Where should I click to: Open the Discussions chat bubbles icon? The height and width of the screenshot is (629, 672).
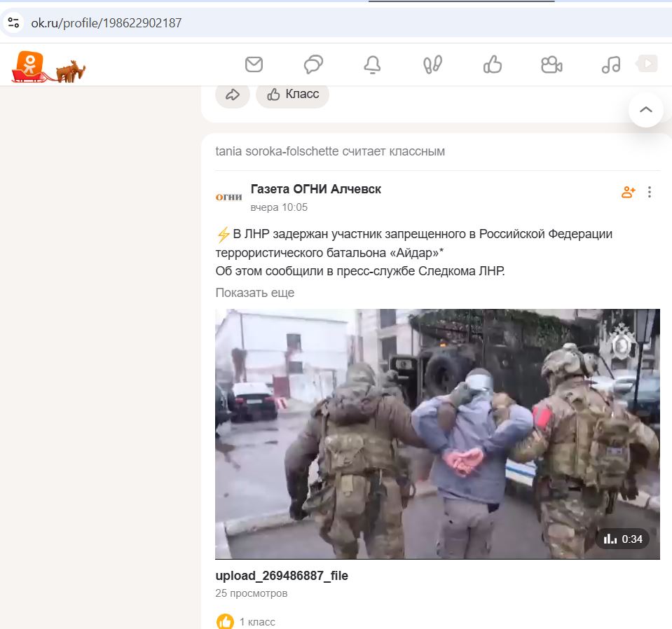click(x=313, y=64)
